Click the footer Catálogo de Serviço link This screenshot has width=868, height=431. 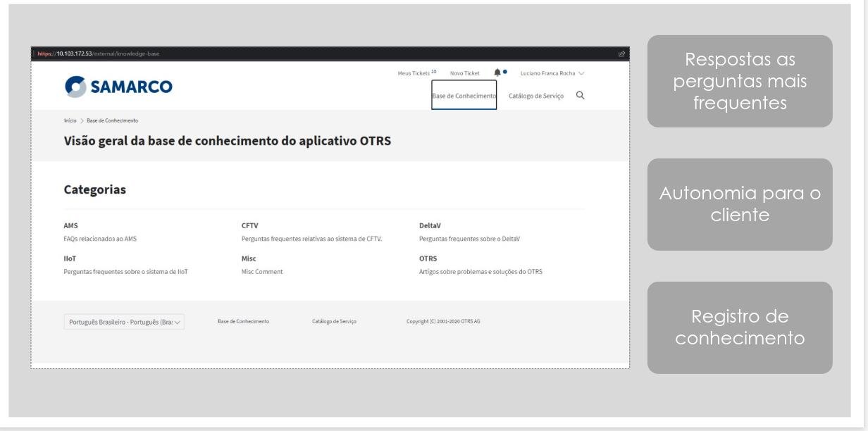[334, 321]
